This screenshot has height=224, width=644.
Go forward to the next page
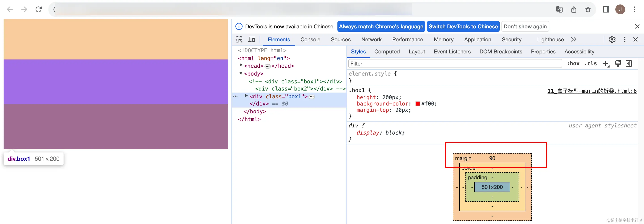24,9
